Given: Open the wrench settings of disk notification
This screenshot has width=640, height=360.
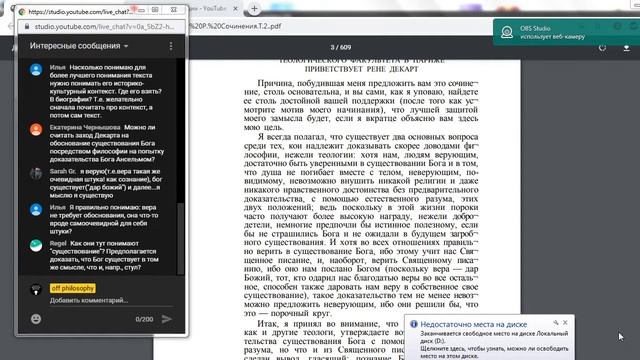Looking at the screenshot, I should coord(556,322).
